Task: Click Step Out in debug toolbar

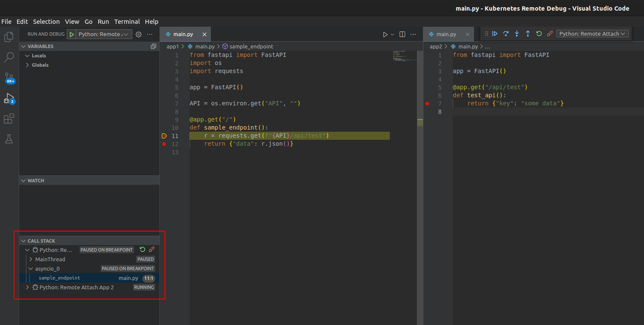Action: pos(528,34)
